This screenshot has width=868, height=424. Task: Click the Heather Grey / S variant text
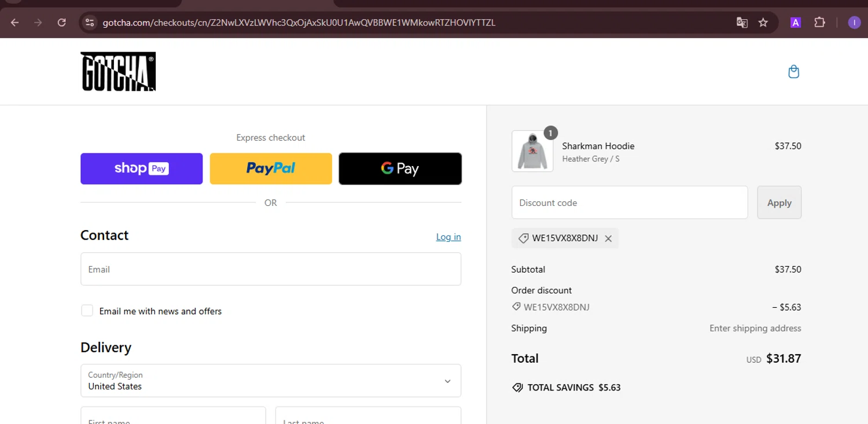click(591, 158)
